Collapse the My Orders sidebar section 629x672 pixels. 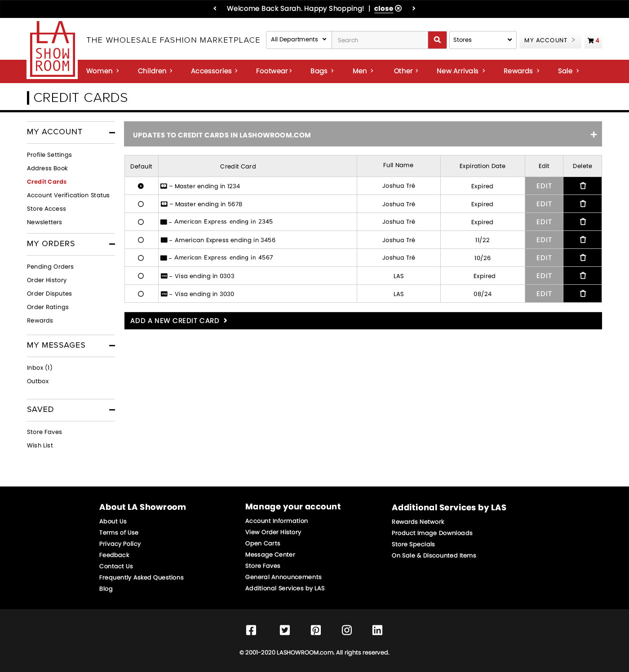click(112, 244)
